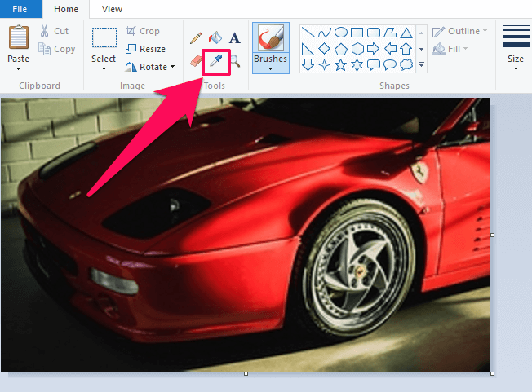
Task: Expand the full Shapes gallery
Action: pyautogui.click(x=421, y=64)
